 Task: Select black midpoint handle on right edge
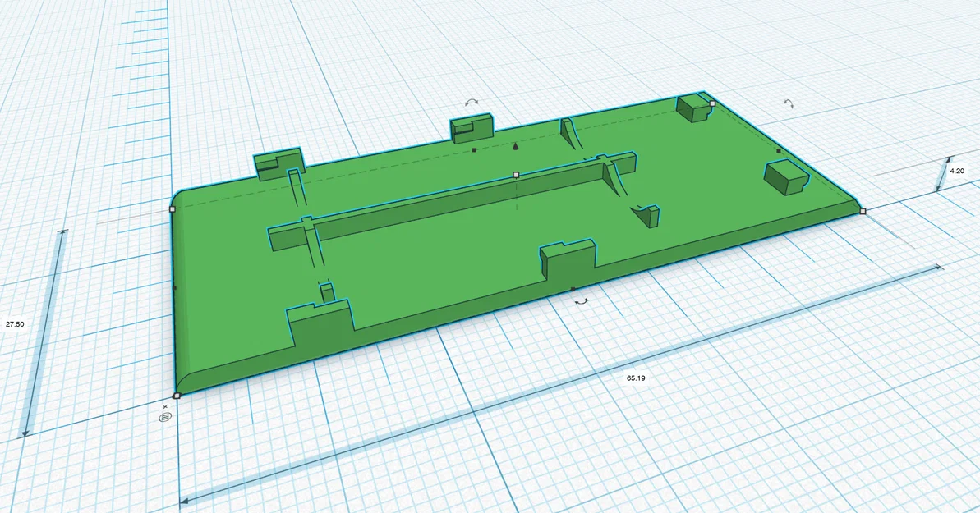(778, 150)
